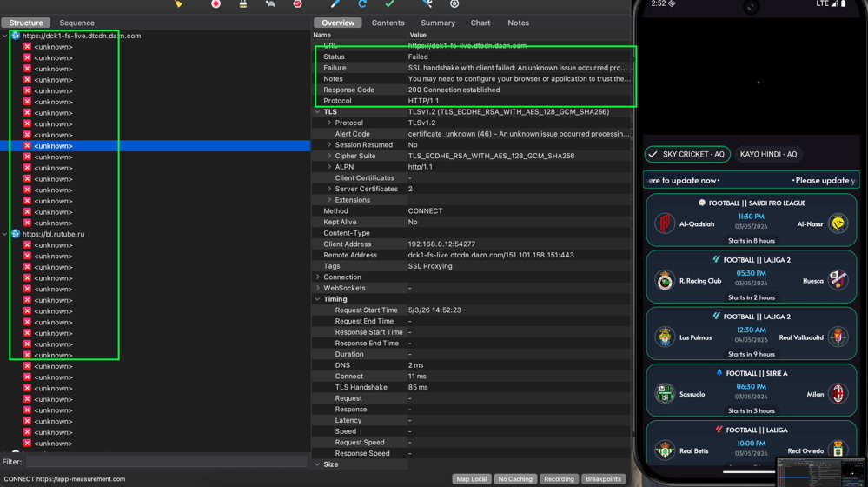Toggle the SKY CRICKET - AQ chip
The height and width of the screenshot is (487, 868).
pyautogui.click(x=687, y=154)
